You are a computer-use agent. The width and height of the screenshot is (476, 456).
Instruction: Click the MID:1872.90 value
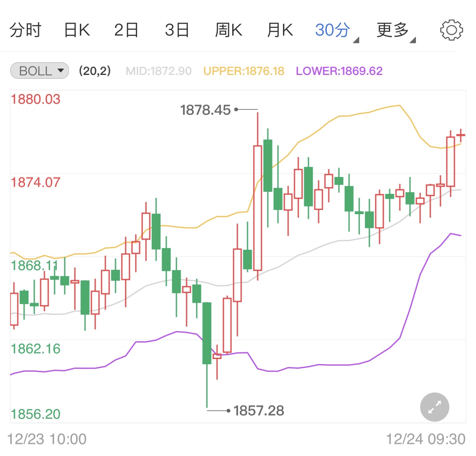pyautogui.click(x=159, y=71)
